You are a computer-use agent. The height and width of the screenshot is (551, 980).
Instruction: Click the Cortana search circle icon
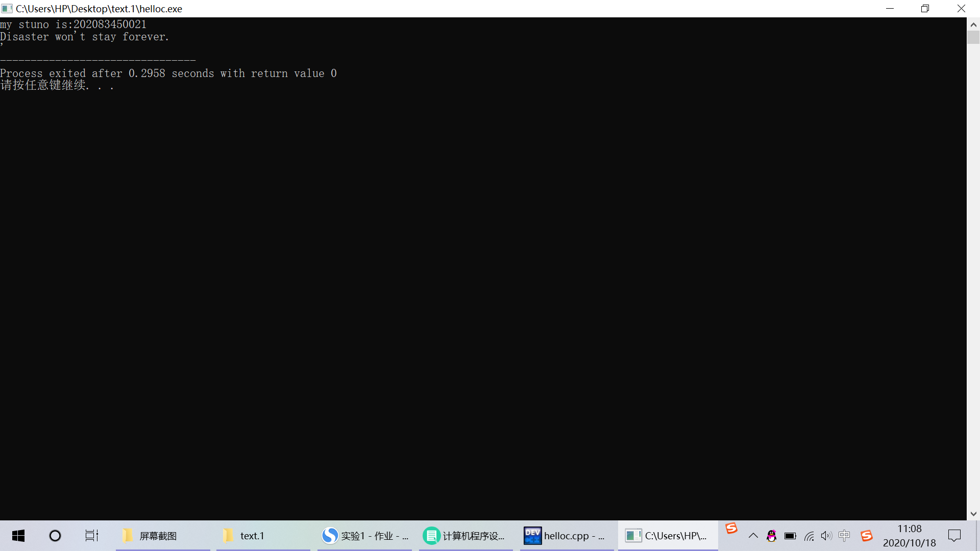pyautogui.click(x=55, y=536)
